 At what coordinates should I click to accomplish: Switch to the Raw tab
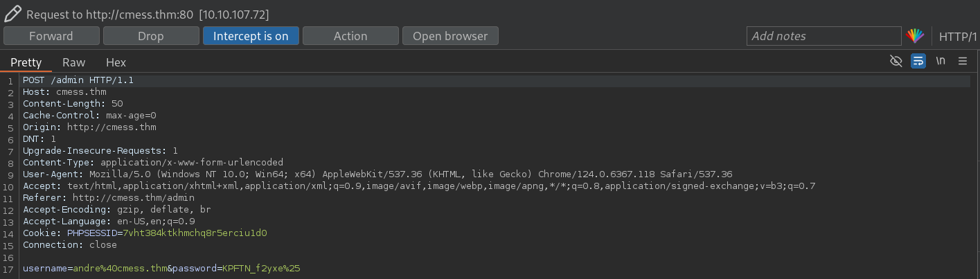73,62
